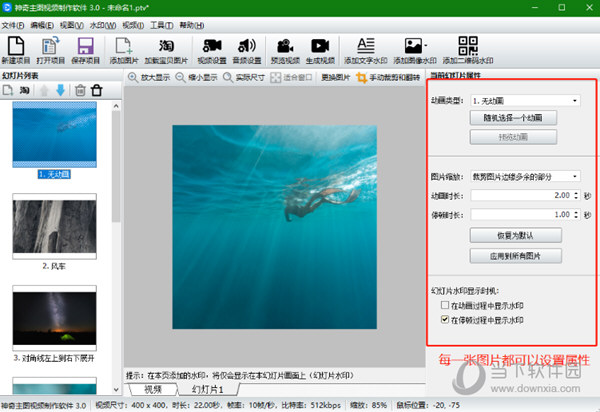Switch to the 幻灯片1 tab

coord(208,389)
